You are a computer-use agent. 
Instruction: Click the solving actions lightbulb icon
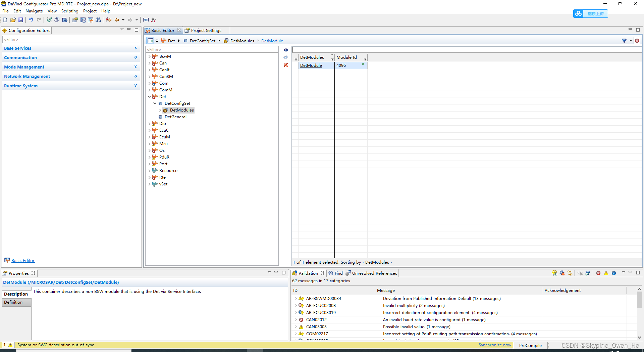(554, 273)
